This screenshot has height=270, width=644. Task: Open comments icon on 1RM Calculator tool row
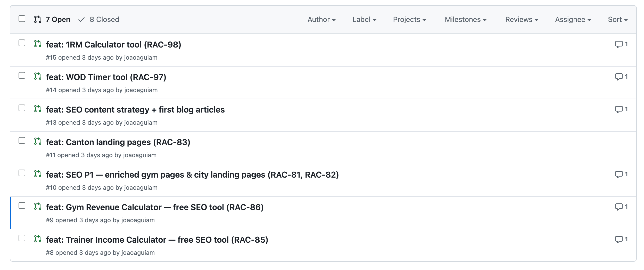pyautogui.click(x=619, y=44)
